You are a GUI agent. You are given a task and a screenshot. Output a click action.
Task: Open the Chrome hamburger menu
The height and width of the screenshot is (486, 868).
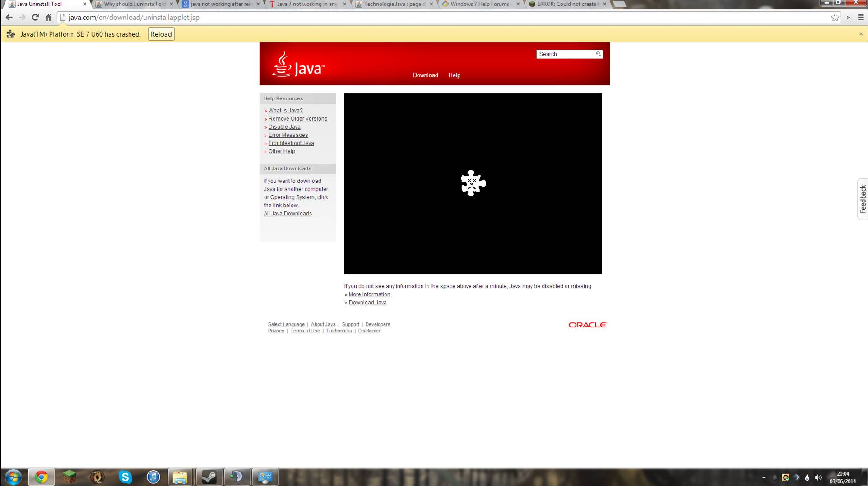point(861,18)
